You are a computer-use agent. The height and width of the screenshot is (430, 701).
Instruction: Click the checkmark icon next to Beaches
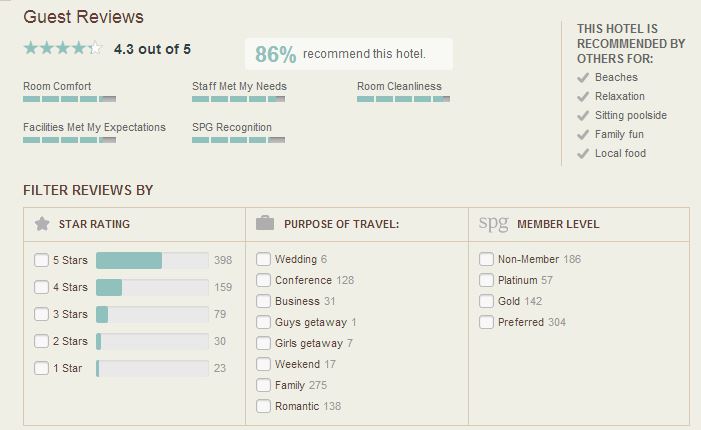point(583,78)
